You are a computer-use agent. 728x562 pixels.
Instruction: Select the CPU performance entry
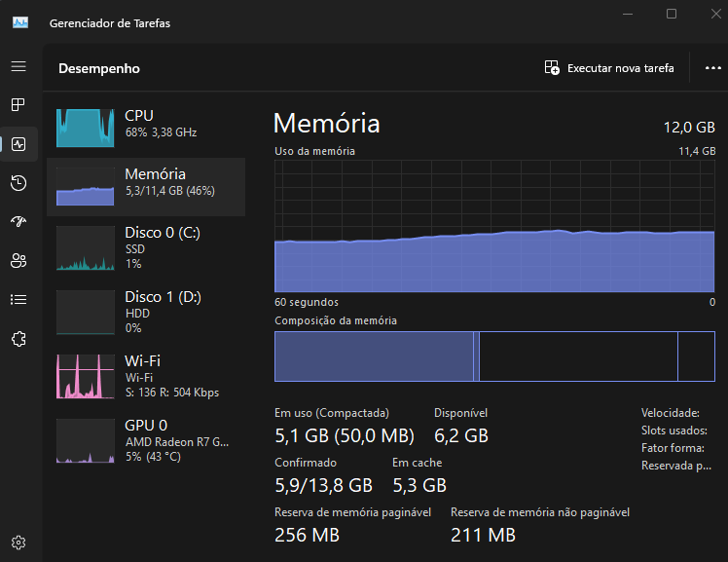(x=146, y=128)
